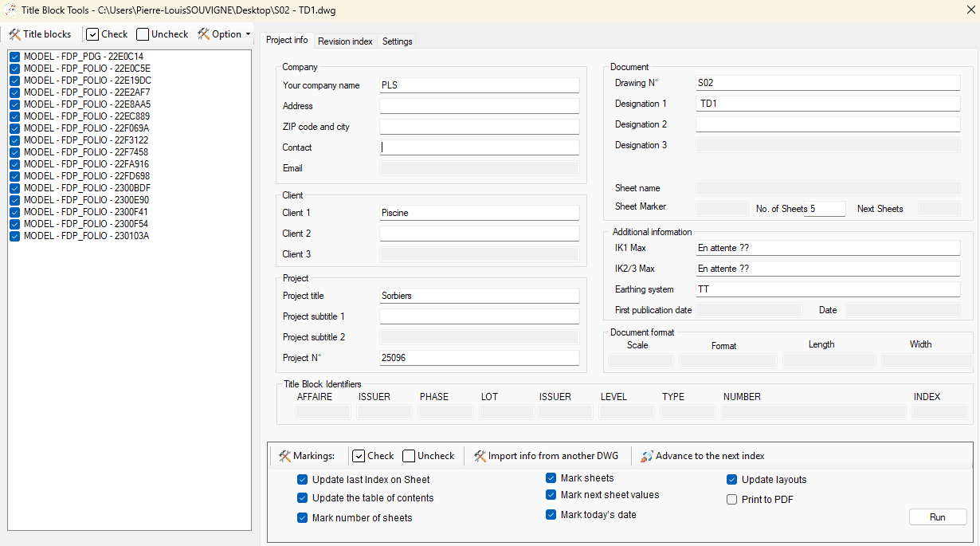Enable the Print to PDF checkbox

pyautogui.click(x=731, y=500)
